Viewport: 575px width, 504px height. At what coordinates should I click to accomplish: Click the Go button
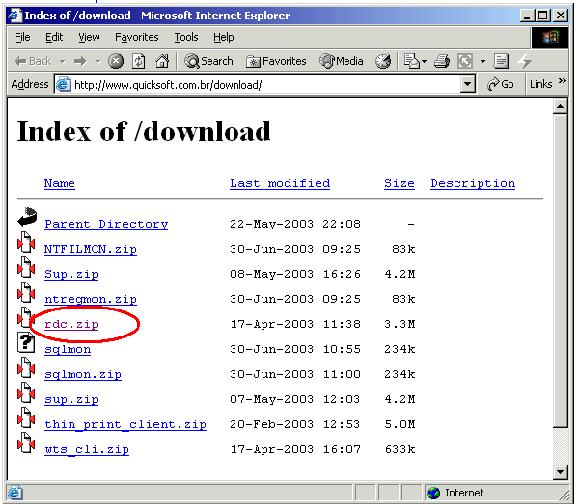500,84
